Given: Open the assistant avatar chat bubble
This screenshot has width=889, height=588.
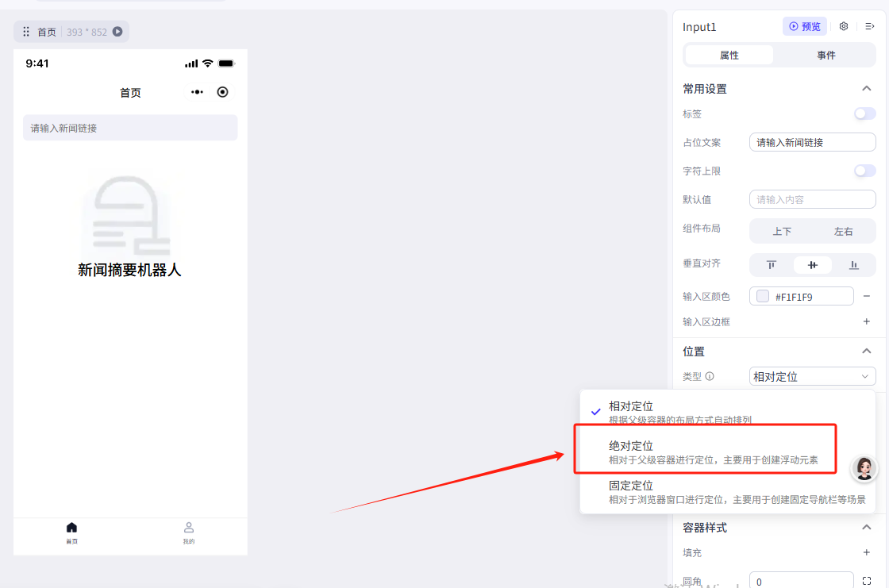Looking at the screenshot, I should coord(864,468).
